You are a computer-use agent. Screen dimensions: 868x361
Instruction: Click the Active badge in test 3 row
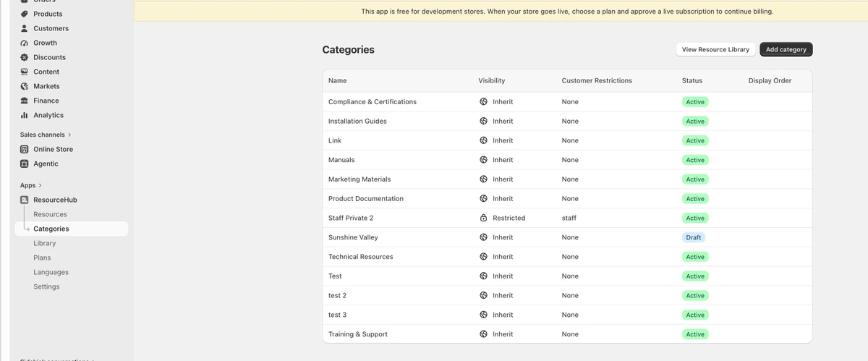click(695, 315)
